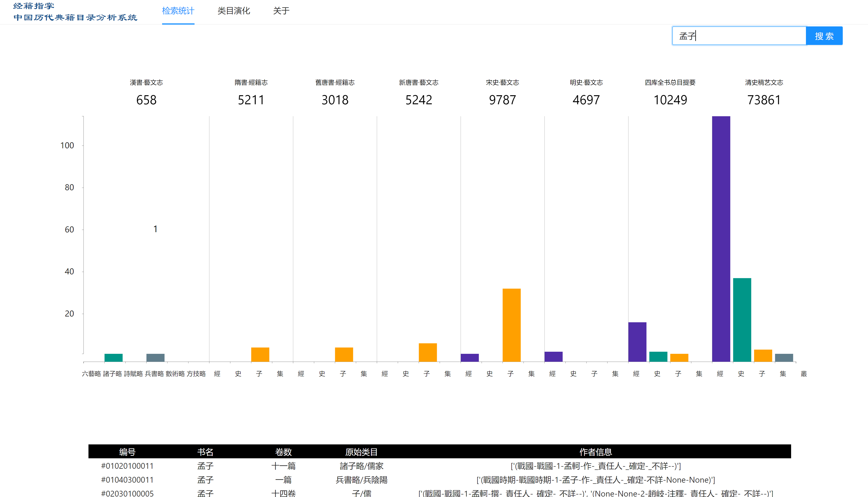Switch to the 类目演化 tab
Image resolution: width=868 pixels, height=497 pixels.
pyautogui.click(x=234, y=11)
